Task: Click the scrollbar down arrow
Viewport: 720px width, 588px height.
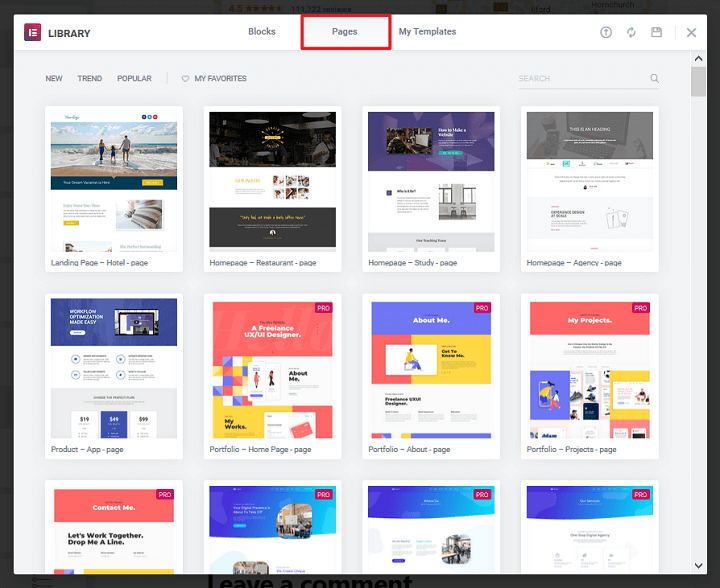Action: pos(698,566)
